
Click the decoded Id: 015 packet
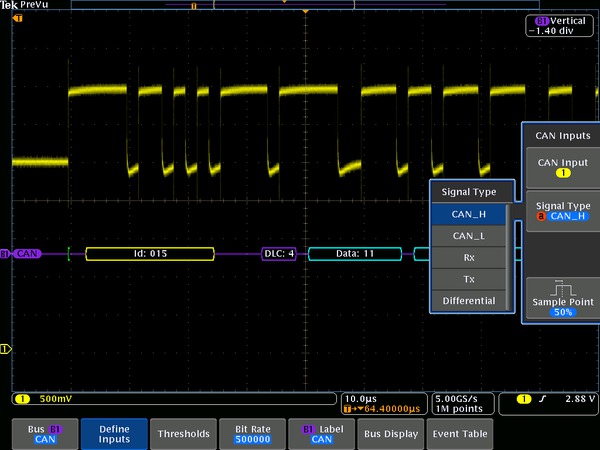coord(150,254)
